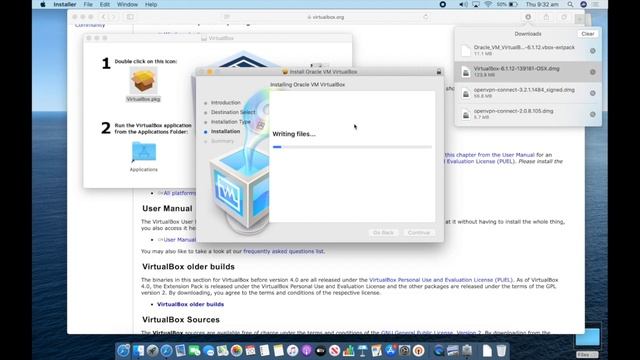Open iTunes music icon in the Dock

[292, 351]
